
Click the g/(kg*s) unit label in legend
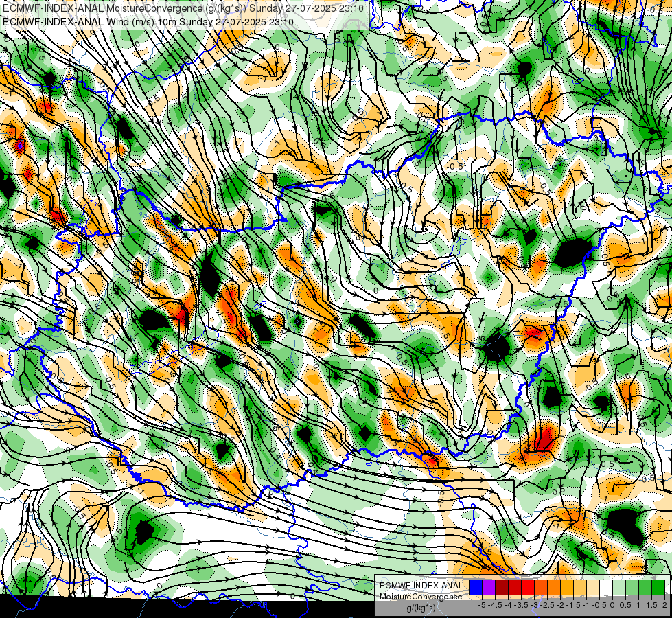click(421, 608)
